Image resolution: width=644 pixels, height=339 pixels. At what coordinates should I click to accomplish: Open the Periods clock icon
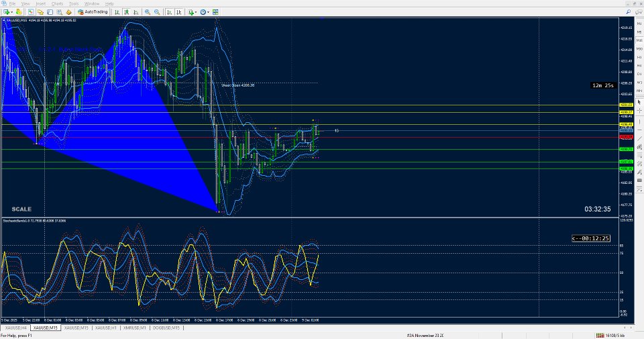pyautogui.click(x=203, y=12)
